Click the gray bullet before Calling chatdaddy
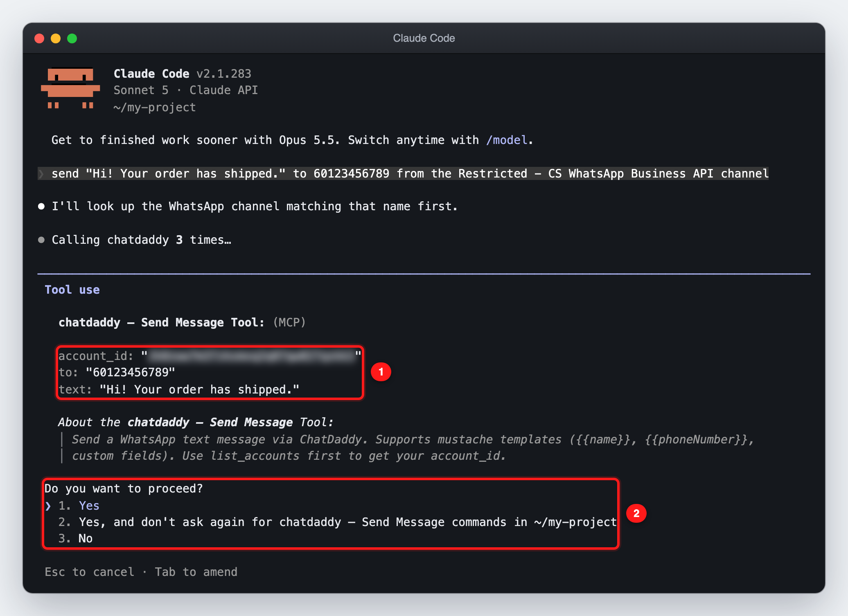 point(41,240)
